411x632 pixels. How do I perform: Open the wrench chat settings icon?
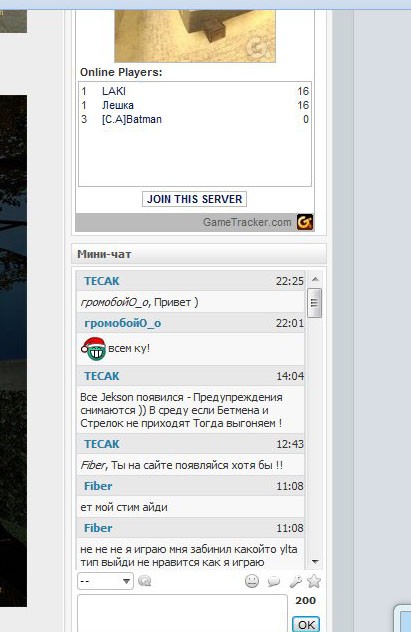point(296,581)
